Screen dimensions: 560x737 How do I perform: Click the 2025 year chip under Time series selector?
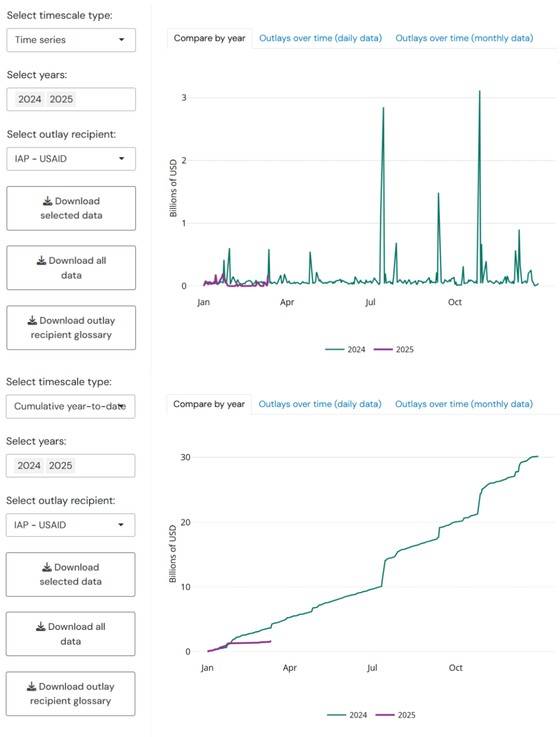[61, 99]
